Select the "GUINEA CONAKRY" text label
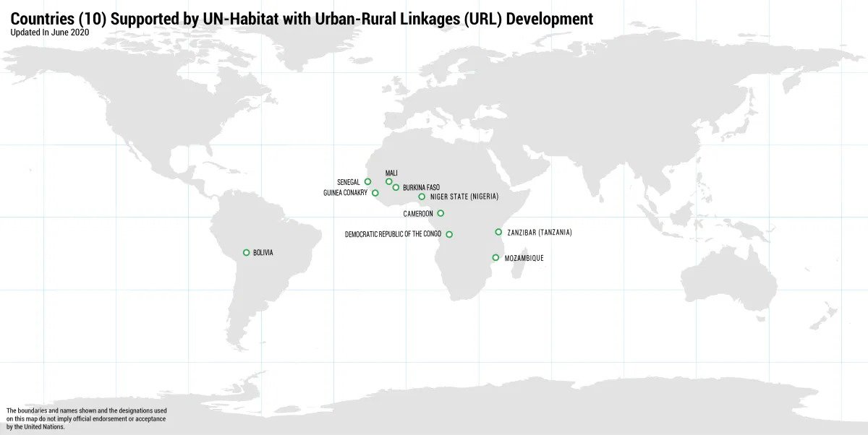868x435 pixels. click(x=346, y=193)
